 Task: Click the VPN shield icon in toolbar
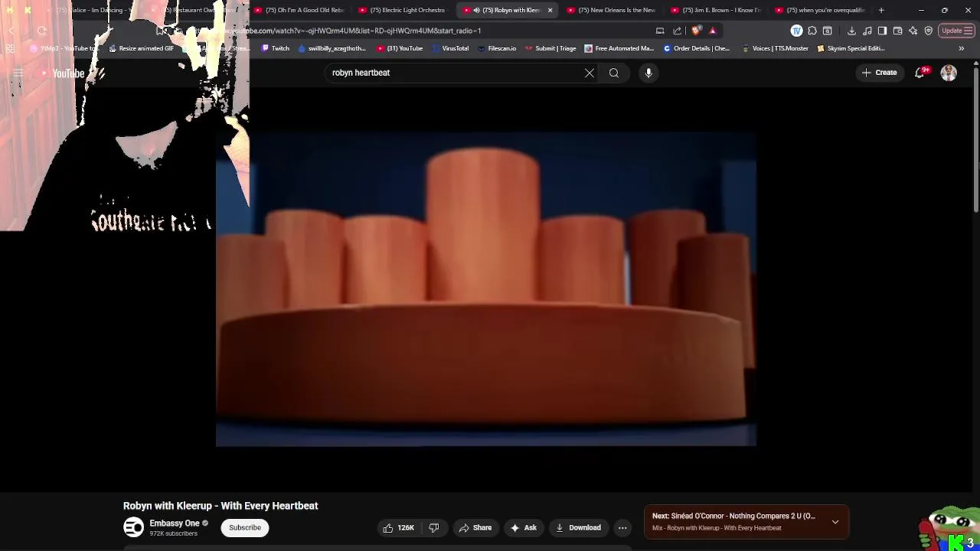point(928,31)
